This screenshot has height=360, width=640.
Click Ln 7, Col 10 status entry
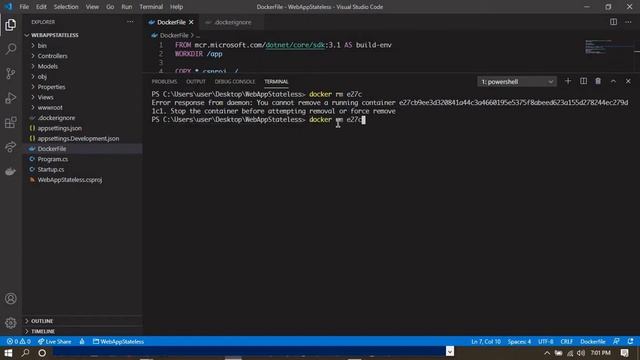point(486,342)
